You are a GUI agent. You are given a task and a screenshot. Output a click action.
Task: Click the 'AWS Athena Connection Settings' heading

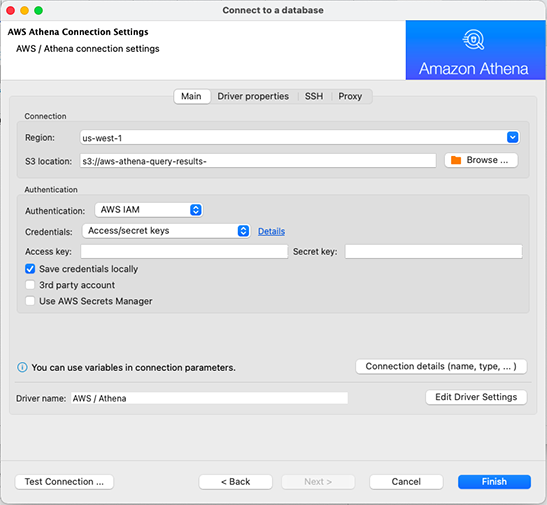coord(78,32)
